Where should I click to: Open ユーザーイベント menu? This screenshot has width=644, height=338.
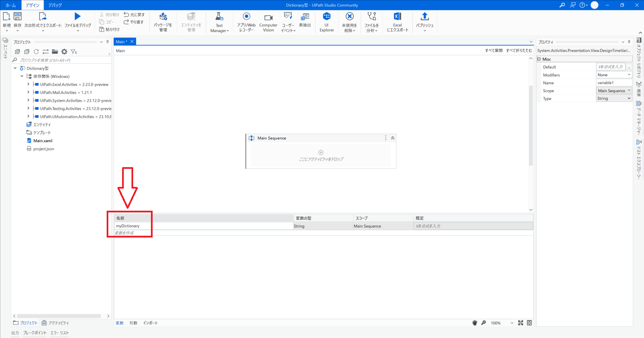click(x=288, y=22)
